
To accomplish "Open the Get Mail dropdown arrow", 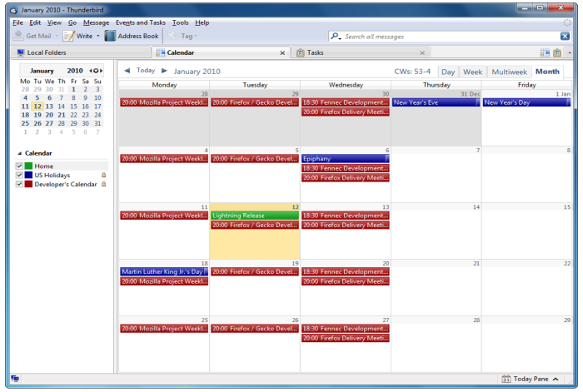I will click(57, 36).
